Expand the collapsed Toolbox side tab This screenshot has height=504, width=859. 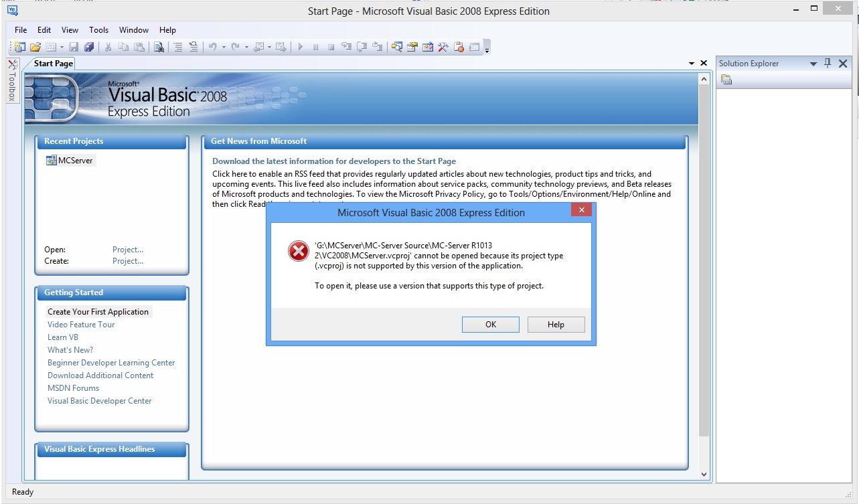[12, 82]
